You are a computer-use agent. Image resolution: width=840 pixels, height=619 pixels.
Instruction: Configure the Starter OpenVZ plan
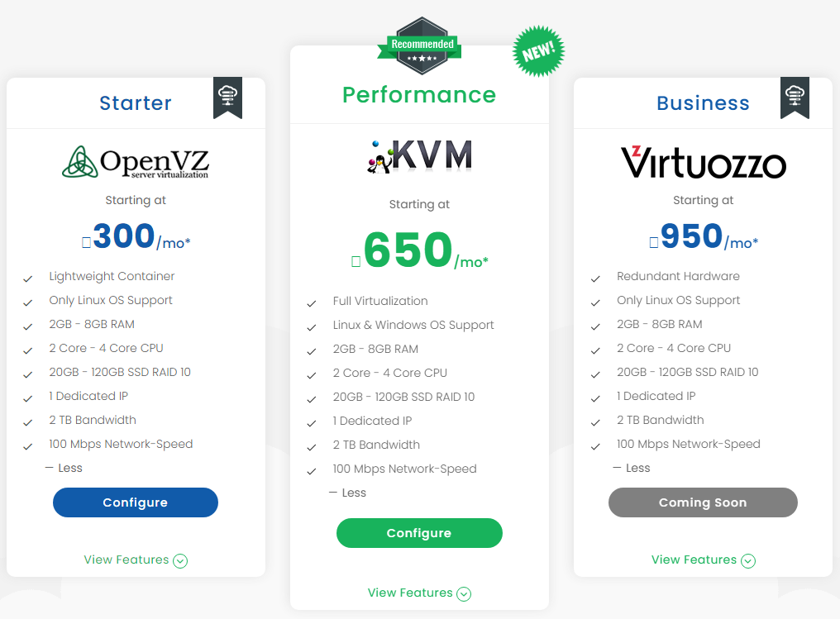click(136, 502)
